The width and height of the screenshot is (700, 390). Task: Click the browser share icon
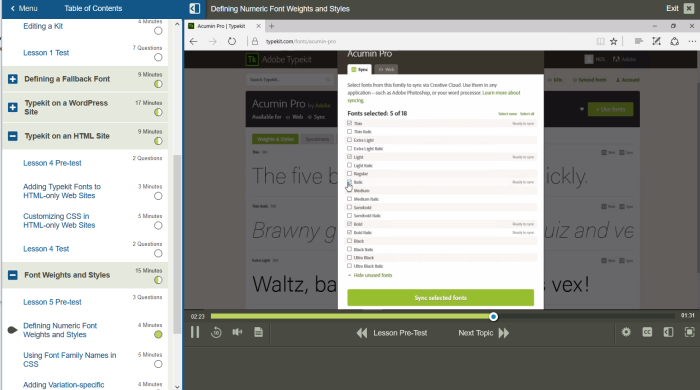pyautogui.click(x=675, y=41)
